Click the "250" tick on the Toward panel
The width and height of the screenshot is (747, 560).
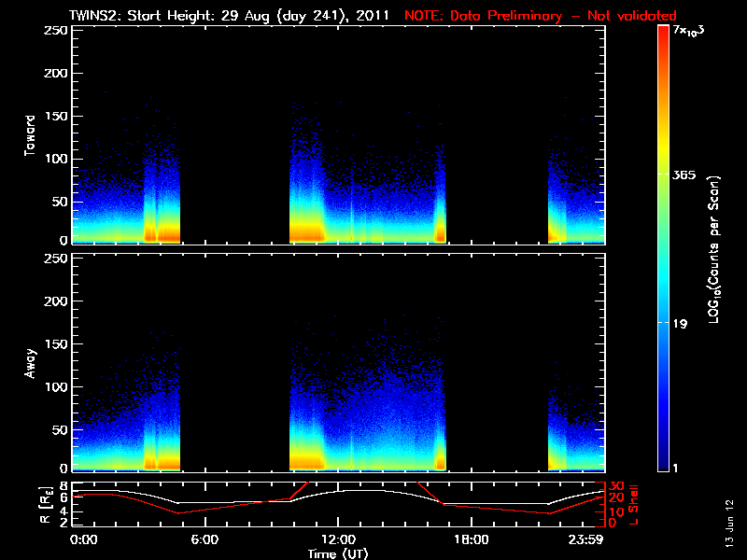(55, 31)
